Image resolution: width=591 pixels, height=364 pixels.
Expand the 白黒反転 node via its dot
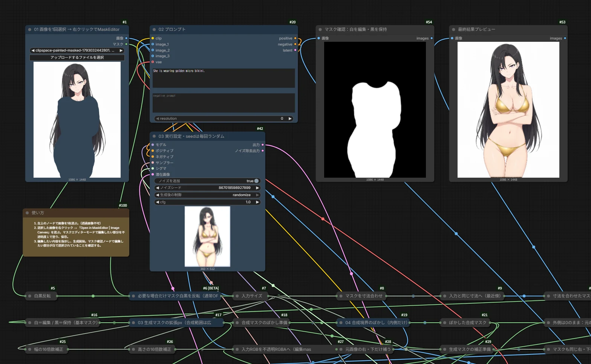click(x=30, y=296)
